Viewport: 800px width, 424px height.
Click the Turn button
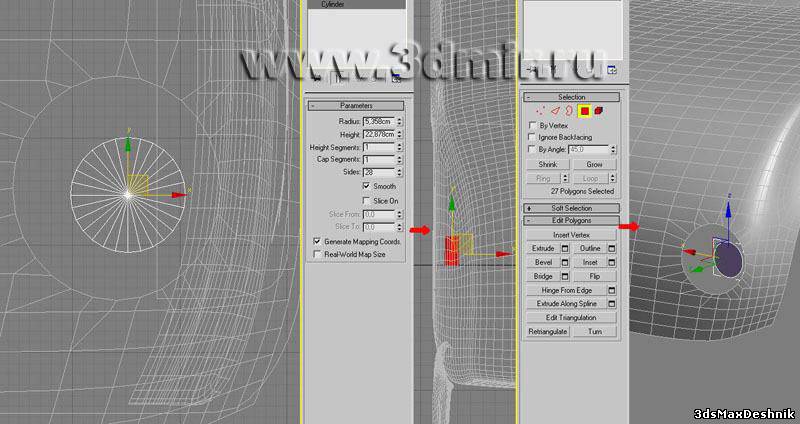(595, 331)
